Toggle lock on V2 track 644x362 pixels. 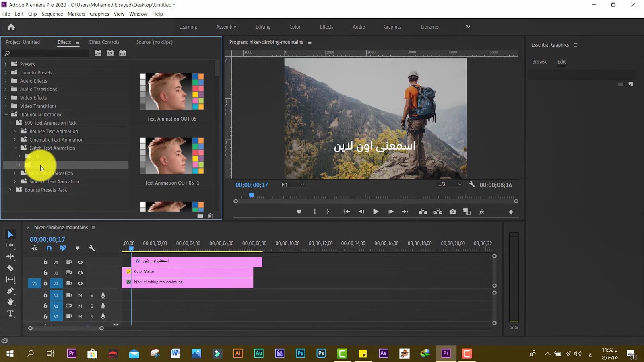click(45, 273)
